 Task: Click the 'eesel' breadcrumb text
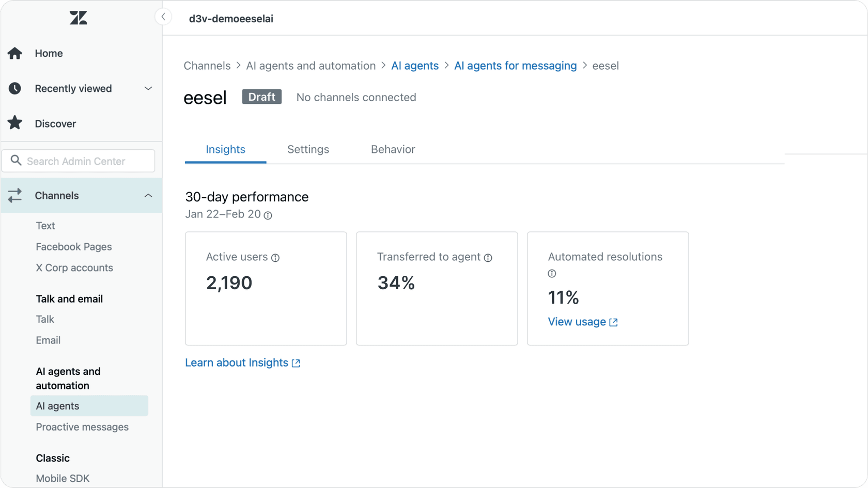[606, 66]
